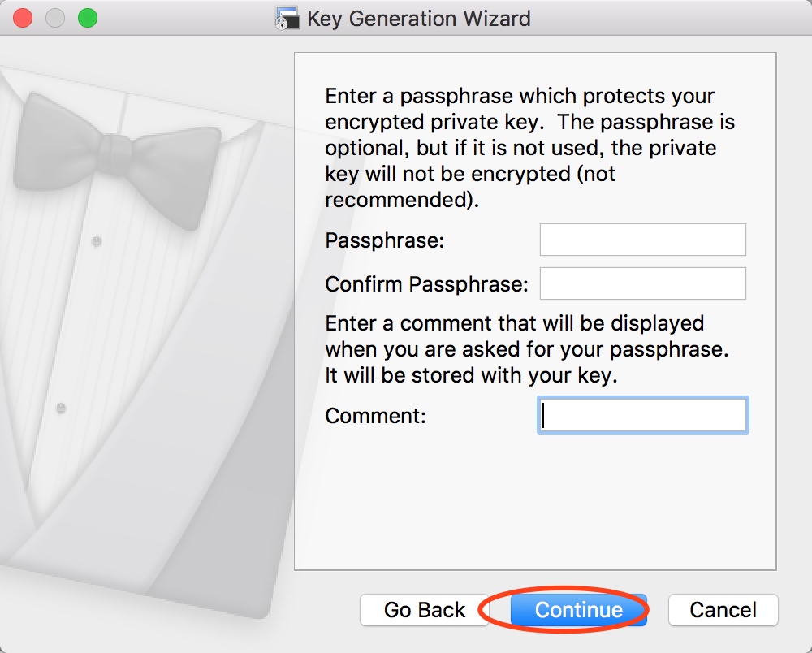812x653 pixels.
Task: Select the Confirm Passphrase field
Action: click(642, 283)
